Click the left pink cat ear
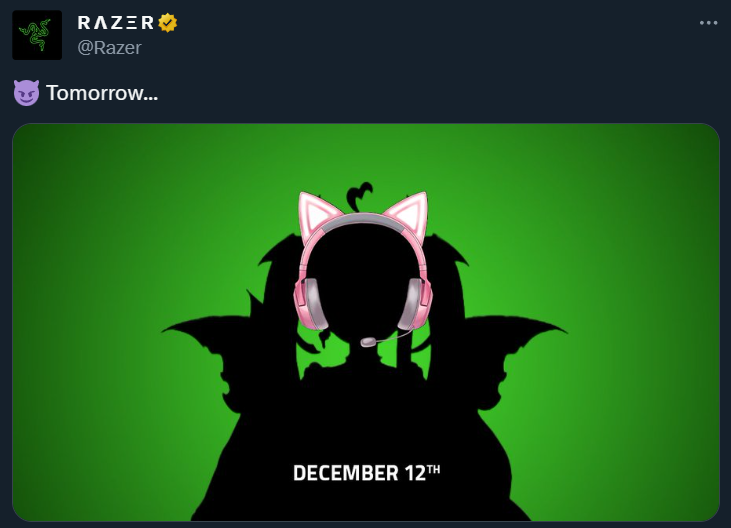 point(317,213)
